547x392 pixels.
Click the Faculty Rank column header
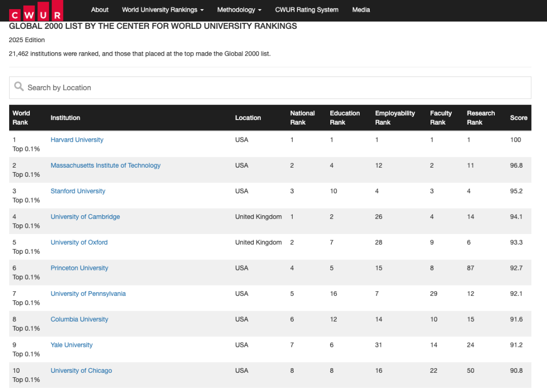pyautogui.click(x=441, y=118)
